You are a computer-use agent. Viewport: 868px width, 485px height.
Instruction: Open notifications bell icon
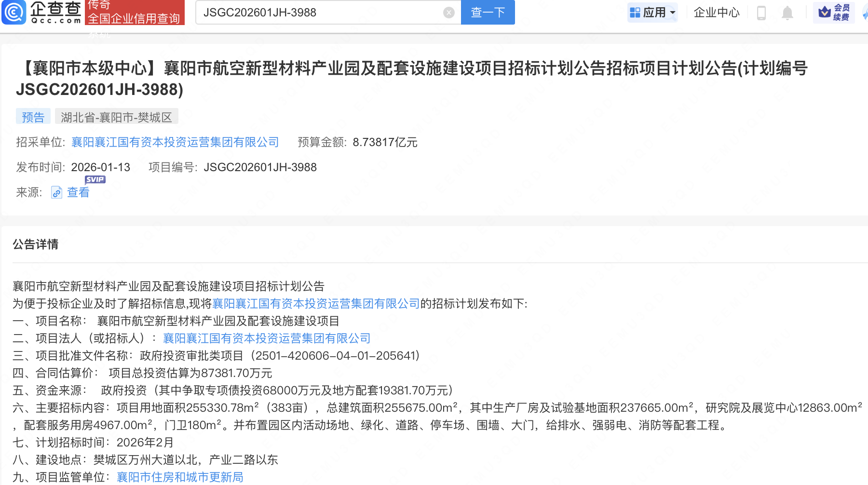point(787,13)
